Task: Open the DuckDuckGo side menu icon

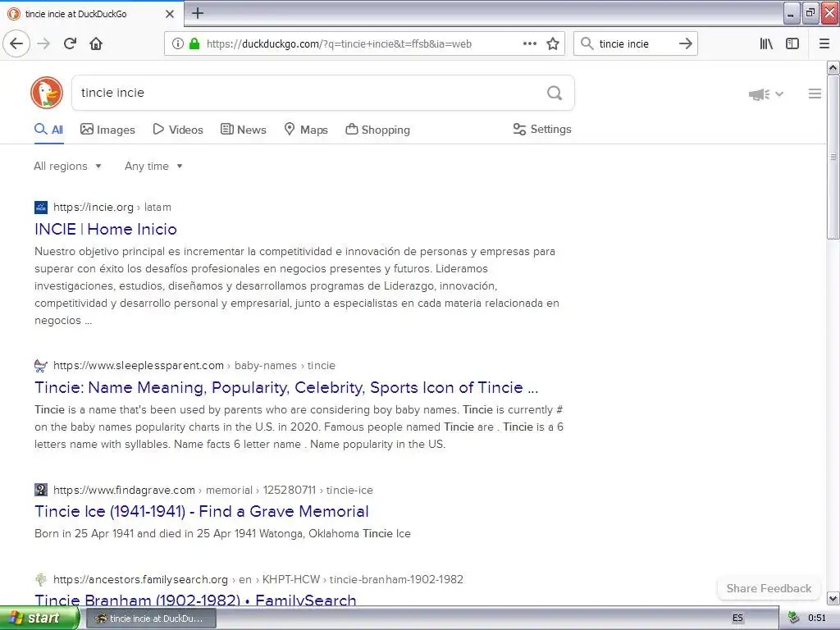Action: pyautogui.click(x=815, y=94)
